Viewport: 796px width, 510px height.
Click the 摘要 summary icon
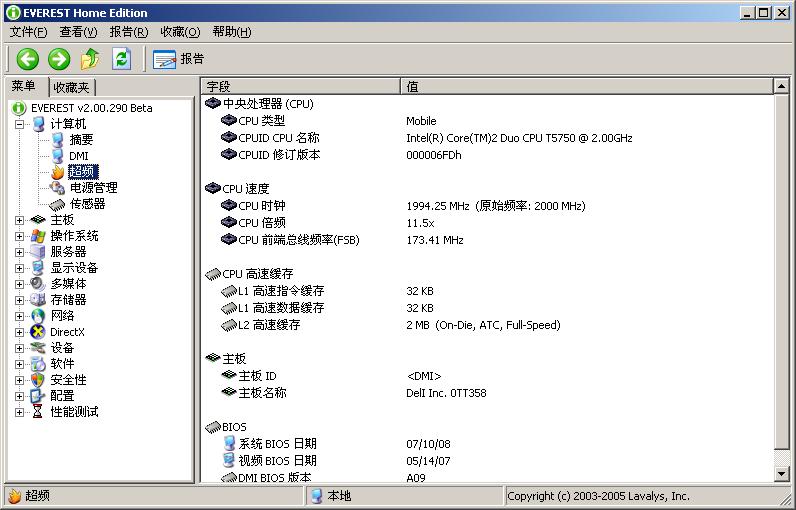pyautogui.click(x=57, y=140)
